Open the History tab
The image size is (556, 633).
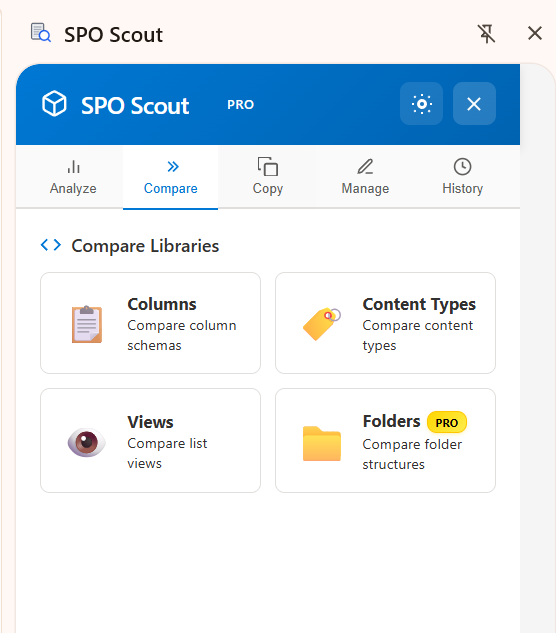tap(462, 177)
